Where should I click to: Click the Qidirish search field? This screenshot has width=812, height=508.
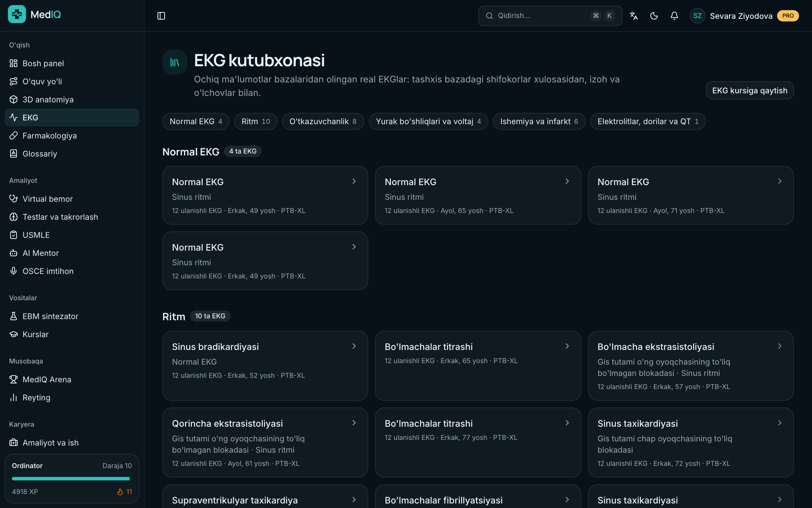(x=550, y=16)
